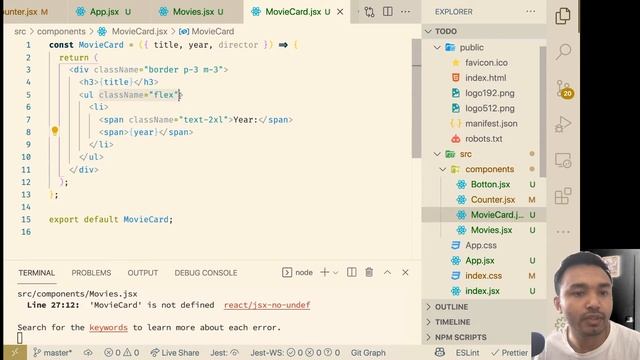
Task: Kill terminal with trash icon
Action: click(x=369, y=272)
